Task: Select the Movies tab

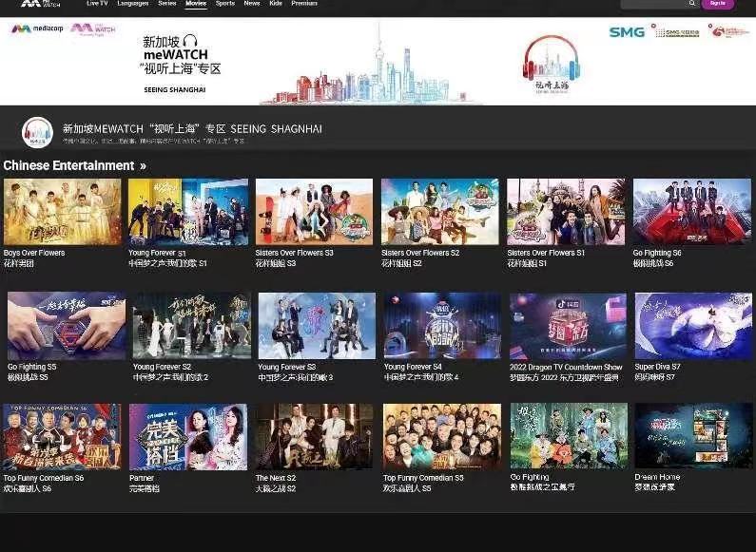Action: pyautogui.click(x=196, y=4)
